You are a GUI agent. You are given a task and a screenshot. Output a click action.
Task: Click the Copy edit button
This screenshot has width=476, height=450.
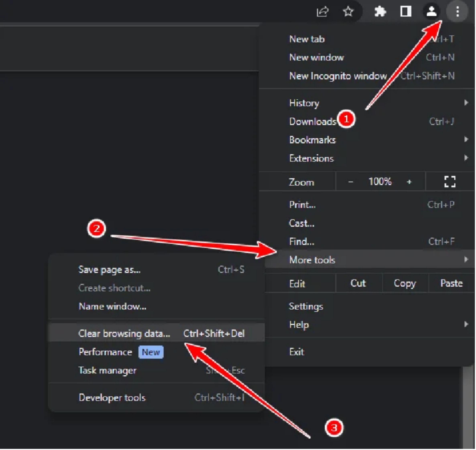pos(405,284)
